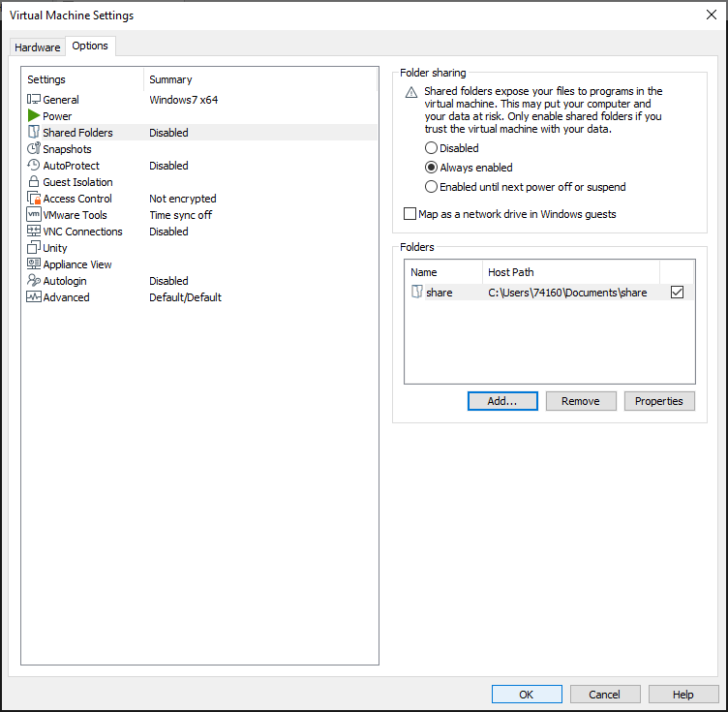Click the warning triangle icon in Folder sharing
Screen dimensions: 728x712
(x=411, y=92)
